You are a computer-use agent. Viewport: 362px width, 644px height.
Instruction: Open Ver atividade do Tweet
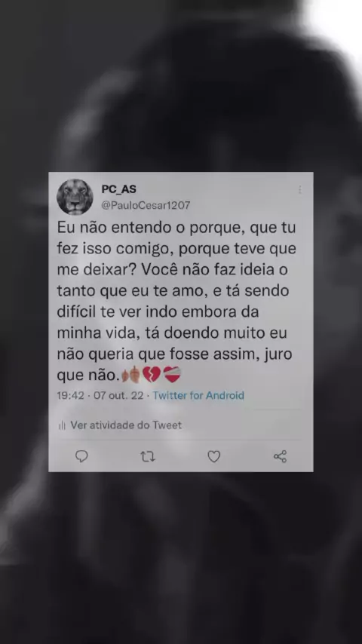[126, 425]
